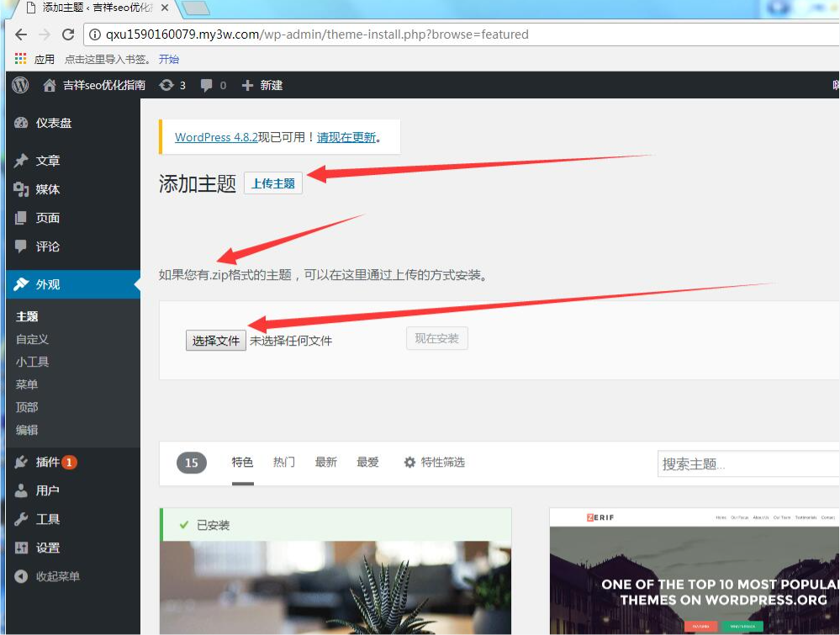
Task: Click the 应用 bookmarks label
Action: pyautogui.click(x=45, y=59)
